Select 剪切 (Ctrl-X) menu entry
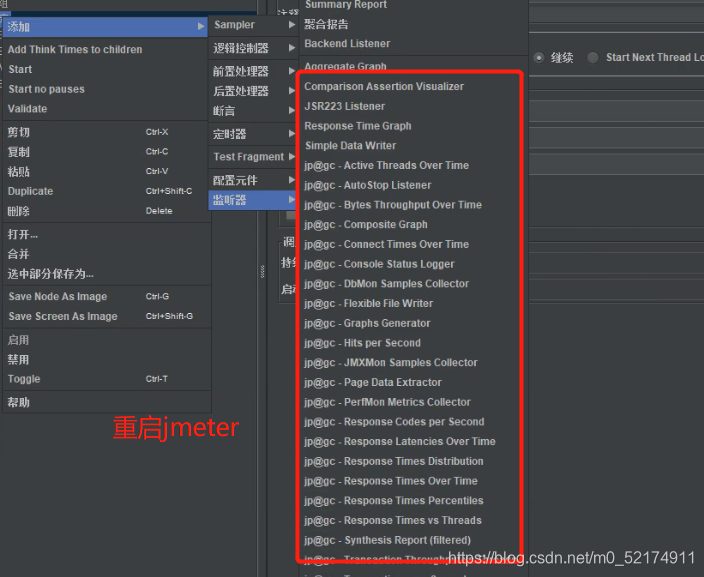704x577 pixels. tap(105, 132)
